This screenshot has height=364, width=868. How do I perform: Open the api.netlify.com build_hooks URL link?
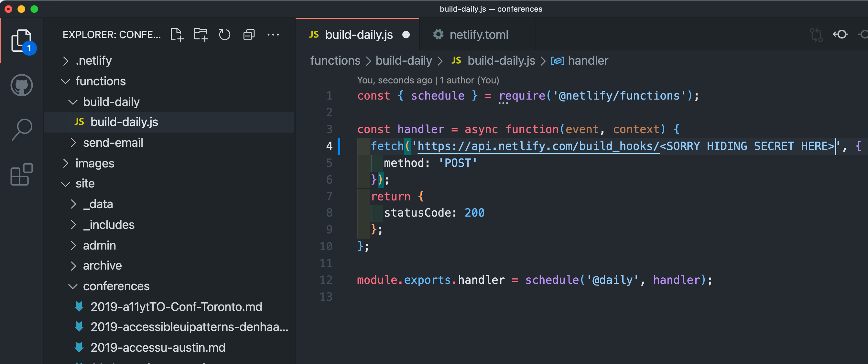click(x=538, y=146)
